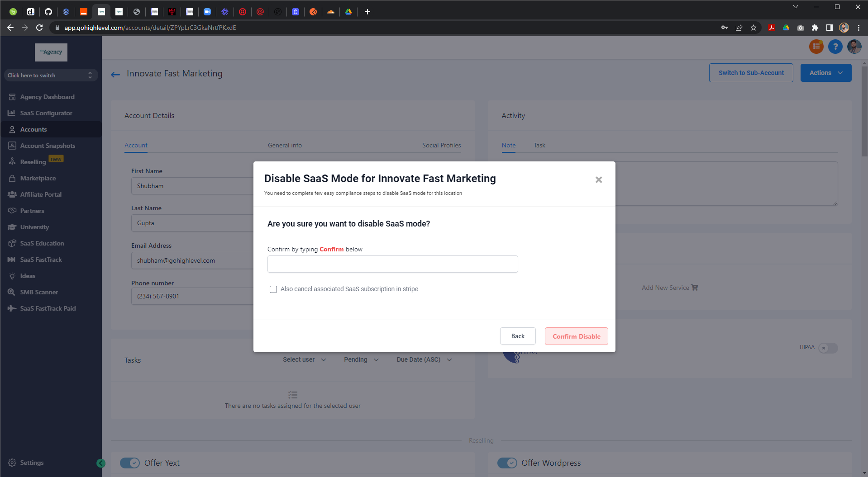Click the First Name field with Shubham
This screenshot has width=868, height=477.
[x=192, y=186]
